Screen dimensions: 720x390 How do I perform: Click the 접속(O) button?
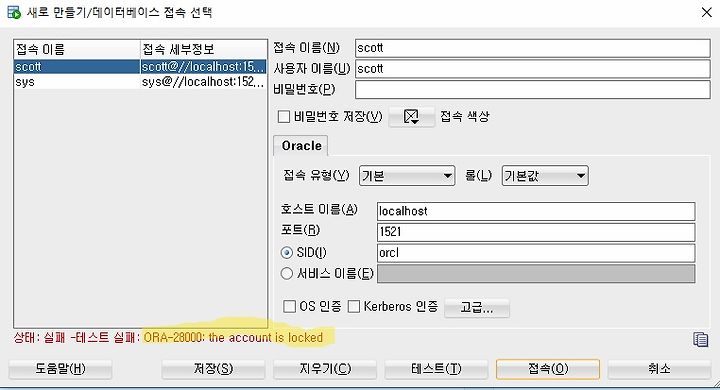(548, 369)
